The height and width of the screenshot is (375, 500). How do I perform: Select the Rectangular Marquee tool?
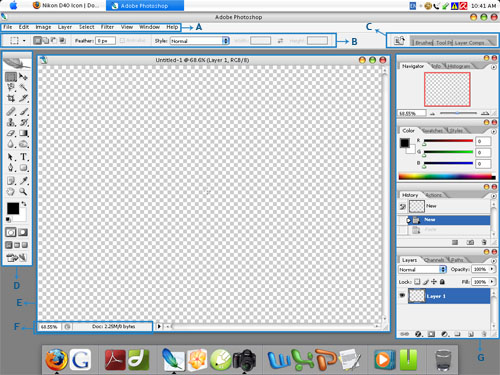[11, 77]
